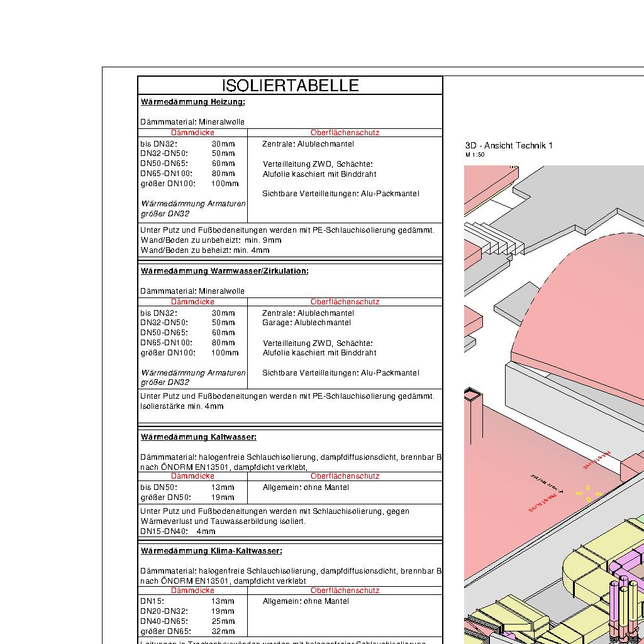Select 'größer DN50:' 19mm row

pos(187,497)
